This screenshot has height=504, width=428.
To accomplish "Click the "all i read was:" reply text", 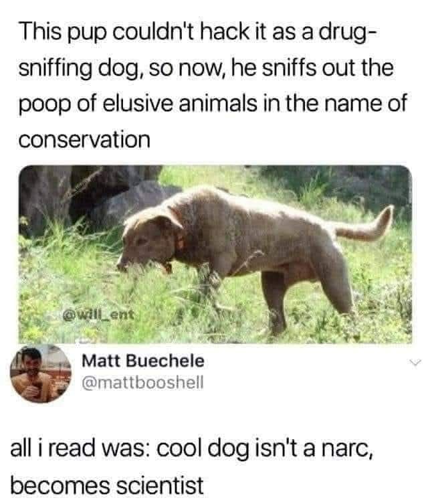I will (x=80, y=448).
